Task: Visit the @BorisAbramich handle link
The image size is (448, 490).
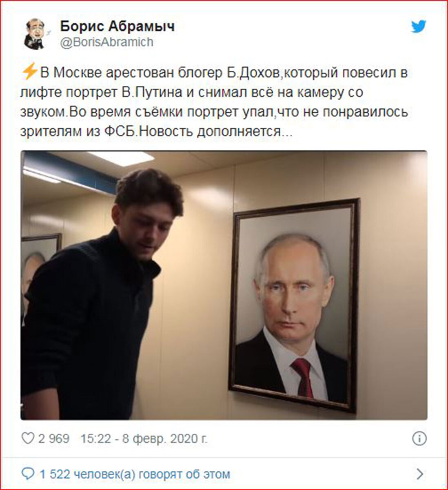Action: (107, 42)
